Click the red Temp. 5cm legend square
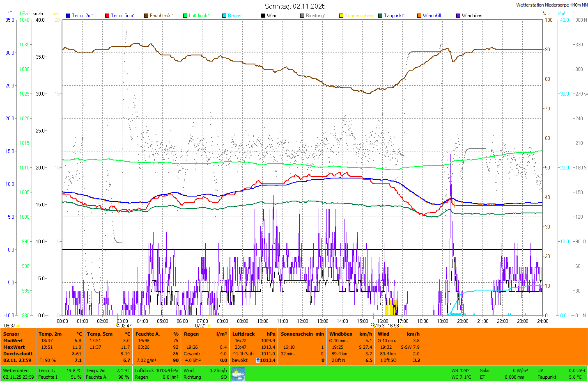Viewport: 588px width, 382px height. click(107, 16)
